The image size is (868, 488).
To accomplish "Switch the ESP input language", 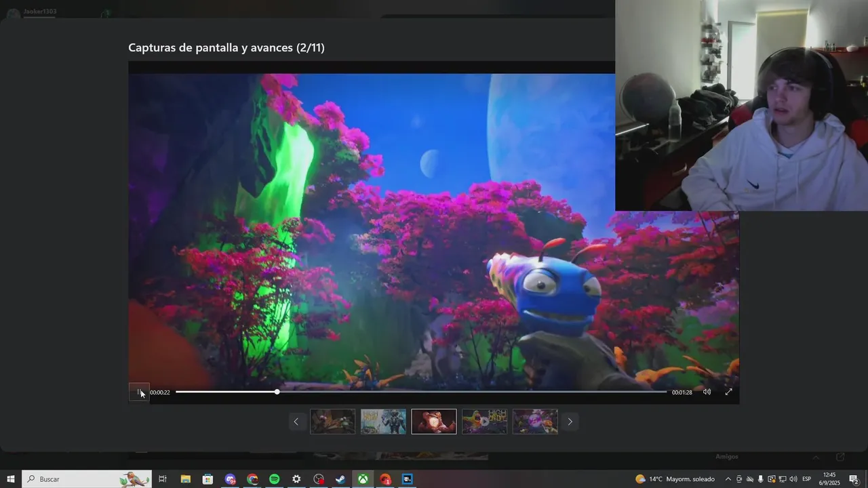I will pyautogui.click(x=807, y=479).
